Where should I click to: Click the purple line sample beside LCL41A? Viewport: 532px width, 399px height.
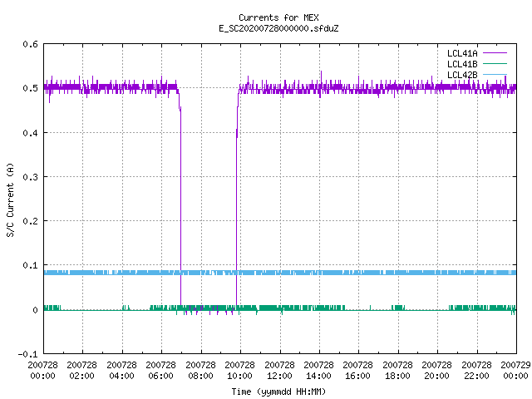[495, 53]
